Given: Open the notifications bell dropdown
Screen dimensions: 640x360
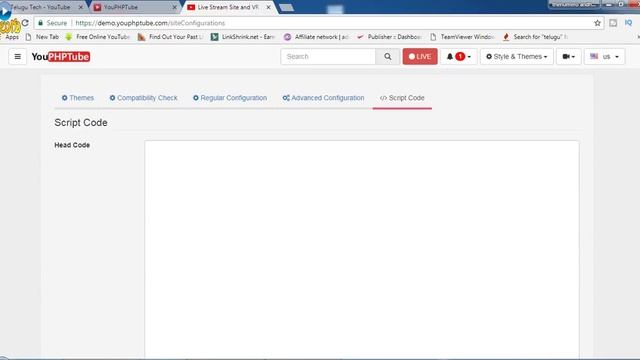Looking at the screenshot, I should point(458,57).
